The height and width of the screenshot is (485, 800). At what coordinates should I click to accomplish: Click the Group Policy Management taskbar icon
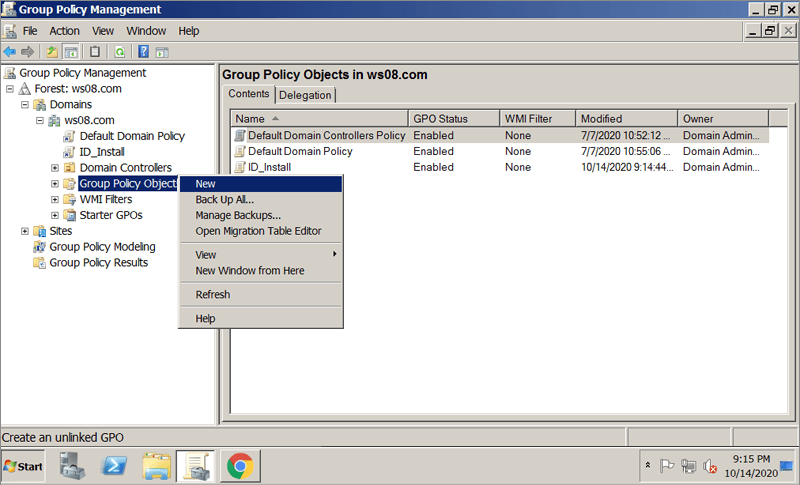[x=196, y=466]
